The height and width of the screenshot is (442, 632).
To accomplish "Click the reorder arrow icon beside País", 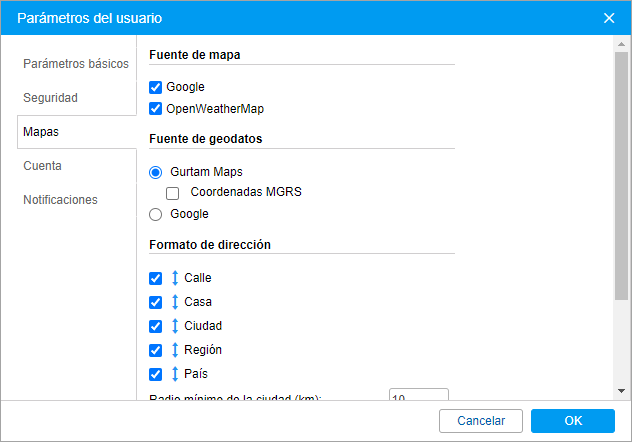I will [175, 374].
